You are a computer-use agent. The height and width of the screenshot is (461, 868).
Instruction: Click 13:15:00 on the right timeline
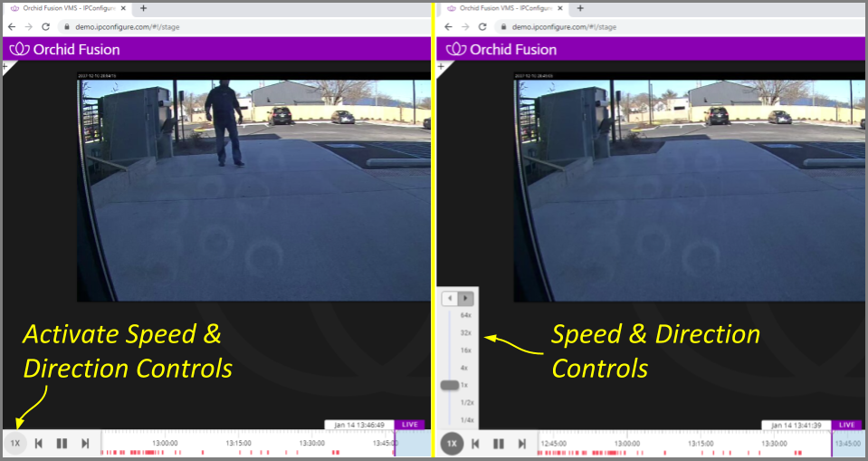point(701,443)
